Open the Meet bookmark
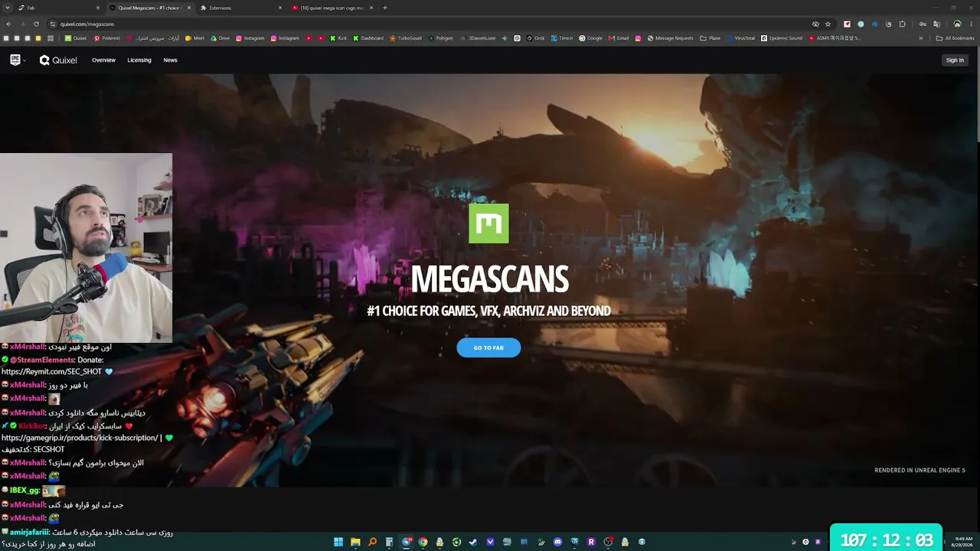Screen dimensions: 980x551 coord(194,38)
